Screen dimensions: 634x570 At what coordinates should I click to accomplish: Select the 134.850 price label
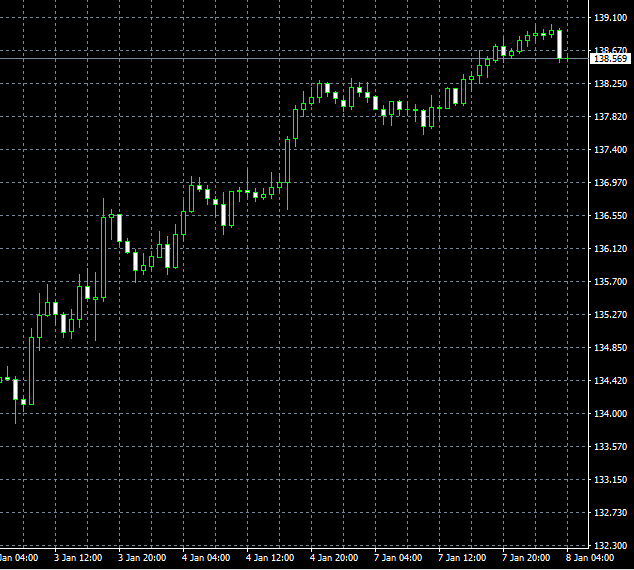(610, 348)
